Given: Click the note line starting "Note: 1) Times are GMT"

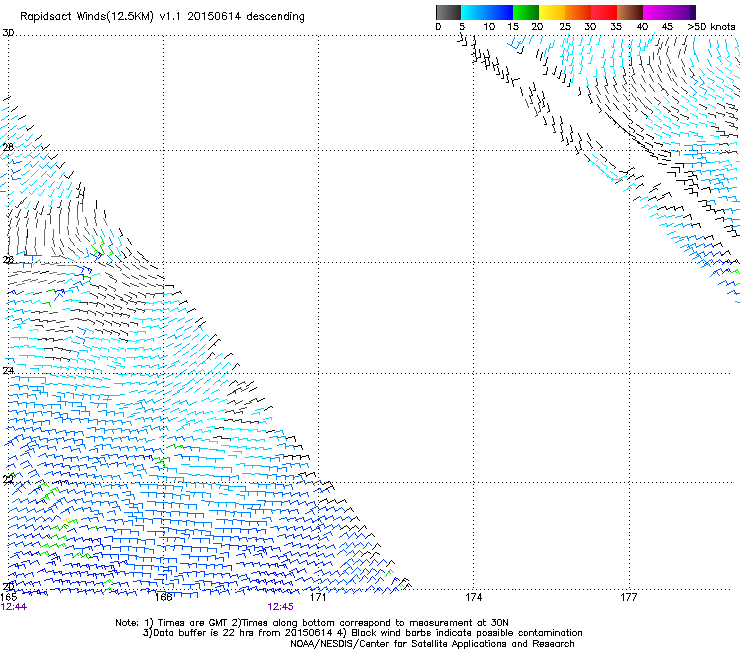Looking at the screenshot, I should coord(312,623).
